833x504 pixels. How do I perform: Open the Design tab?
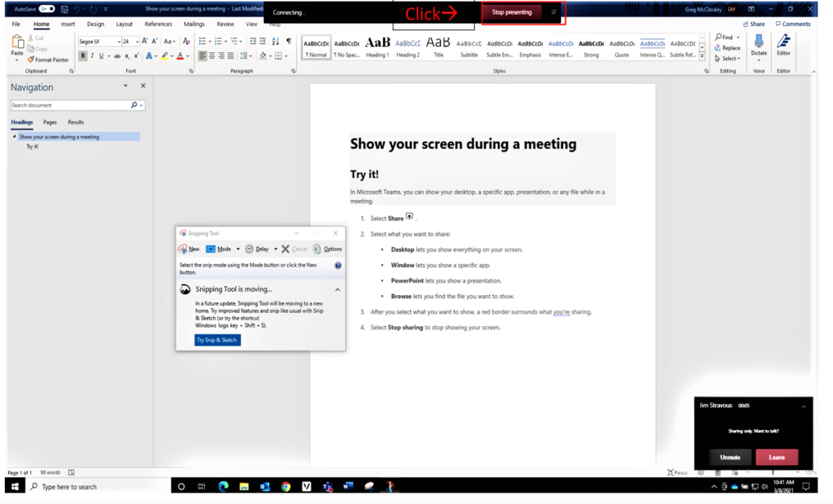point(96,24)
